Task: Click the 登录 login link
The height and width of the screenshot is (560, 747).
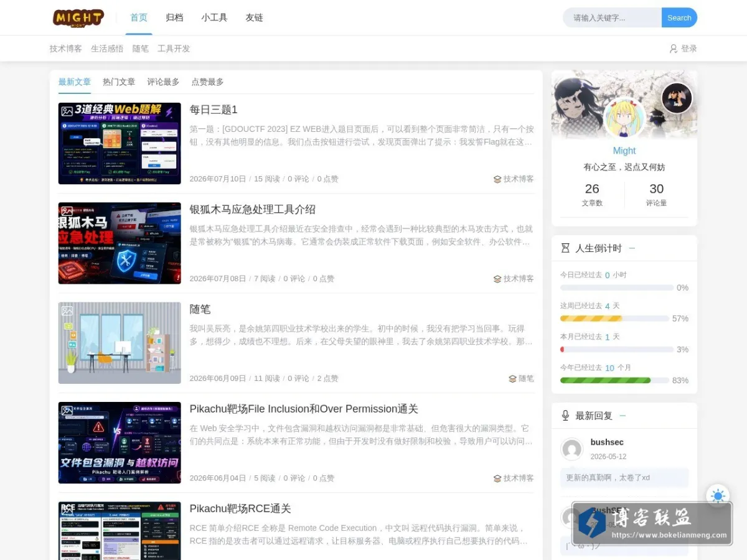Action: tap(689, 49)
